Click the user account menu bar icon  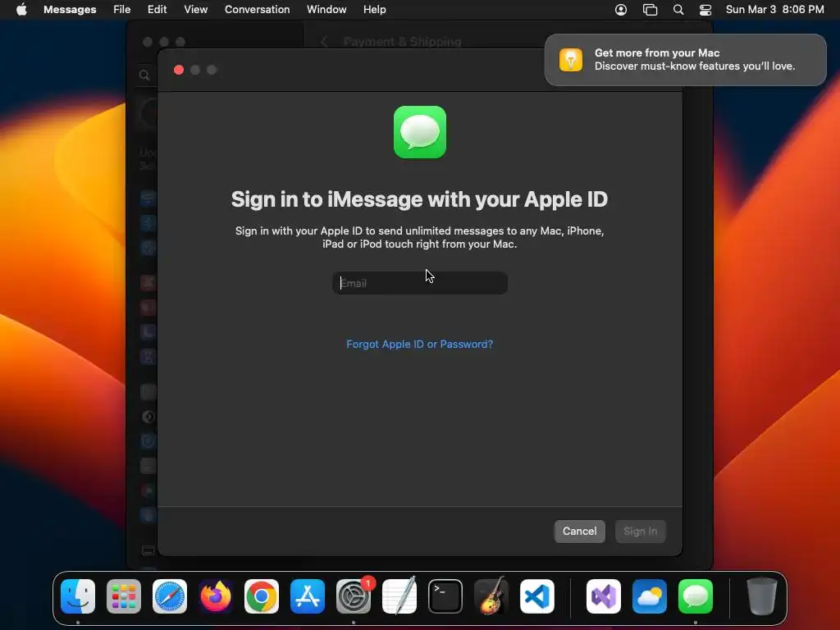click(621, 10)
